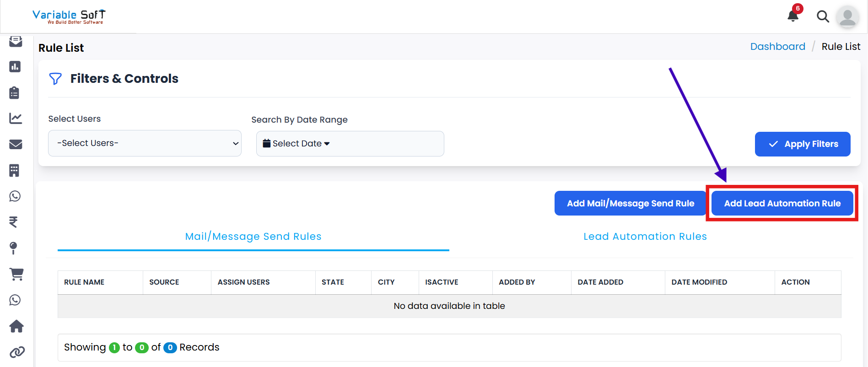
Task: Click the Variable Soft logo
Action: (69, 16)
